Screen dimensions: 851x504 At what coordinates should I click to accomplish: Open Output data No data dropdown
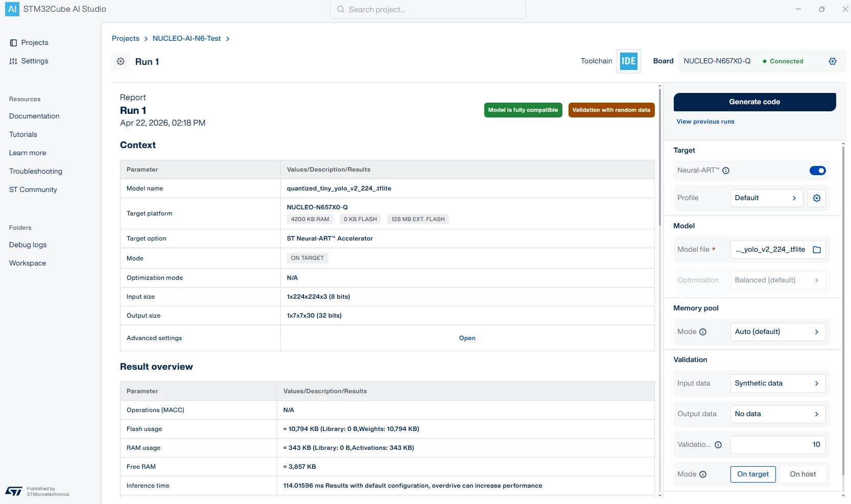778,414
